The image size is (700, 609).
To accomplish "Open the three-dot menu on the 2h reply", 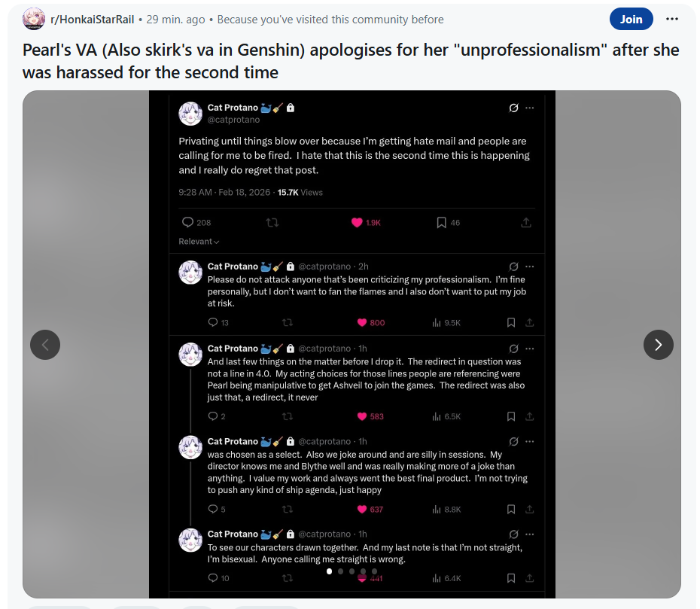I will coord(529,266).
